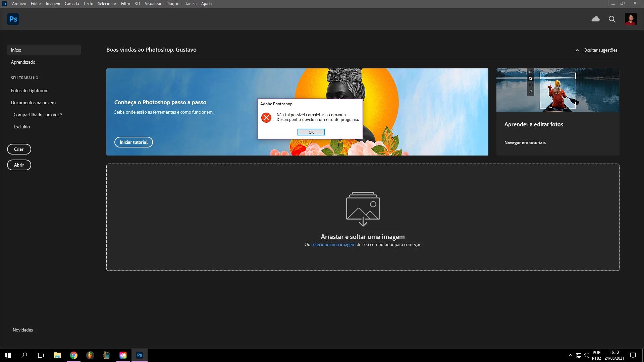Open Google Chrome from the taskbar
The image size is (644, 362).
74,355
